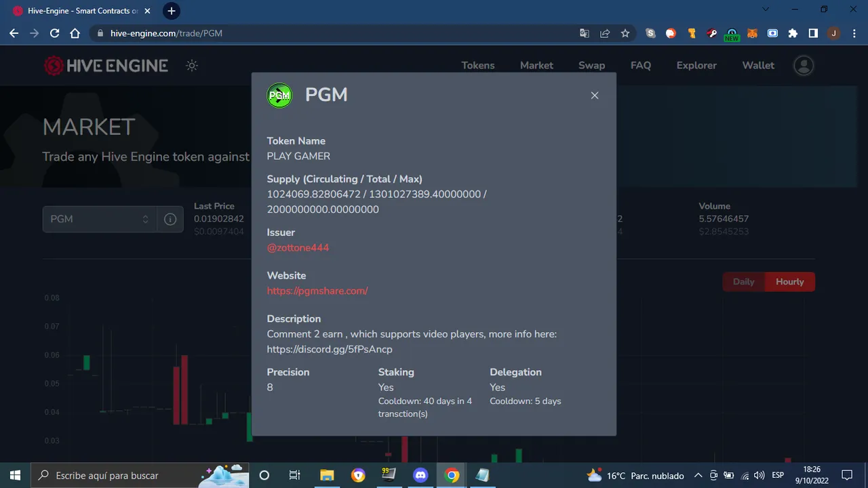Image resolution: width=868 pixels, height=488 pixels.
Task: Switch ESP keyboard language indicator
Action: tap(778, 475)
